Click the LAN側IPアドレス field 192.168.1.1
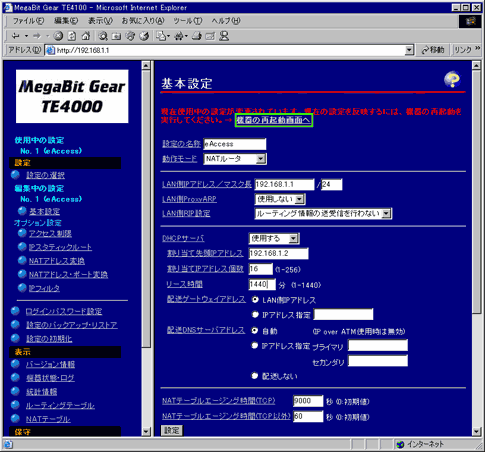Viewport: 485px width, 452px height. pos(284,184)
